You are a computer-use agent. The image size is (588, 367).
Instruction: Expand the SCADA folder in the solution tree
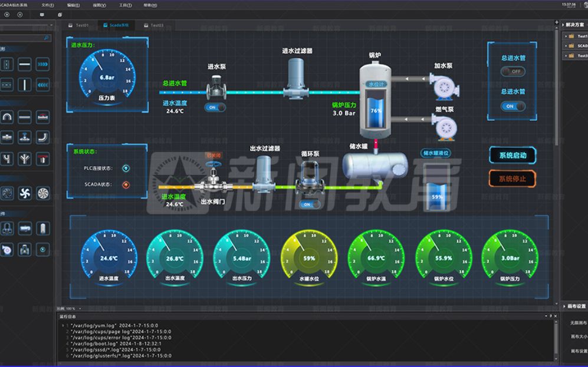[x=566, y=45]
